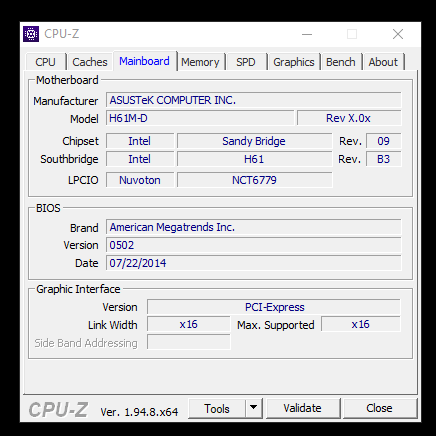
Task: Click the Nuvoton LPCIO vendor value
Action: tap(140, 180)
